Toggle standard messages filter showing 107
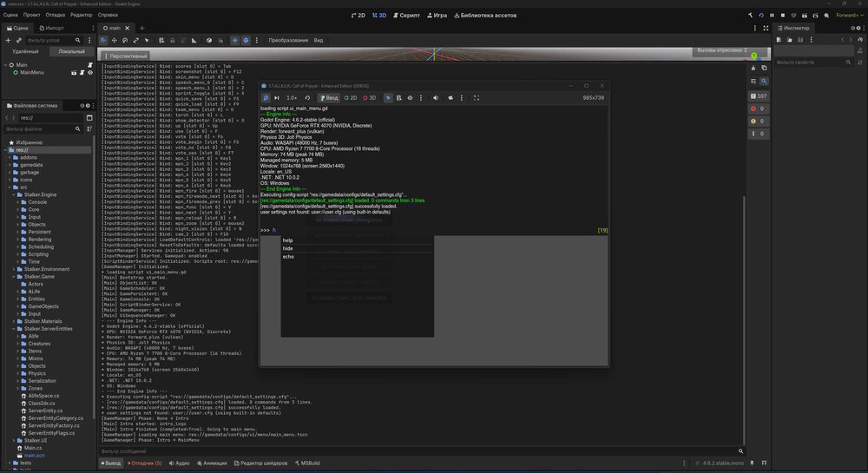The height and width of the screenshot is (473, 868). click(759, 96)
